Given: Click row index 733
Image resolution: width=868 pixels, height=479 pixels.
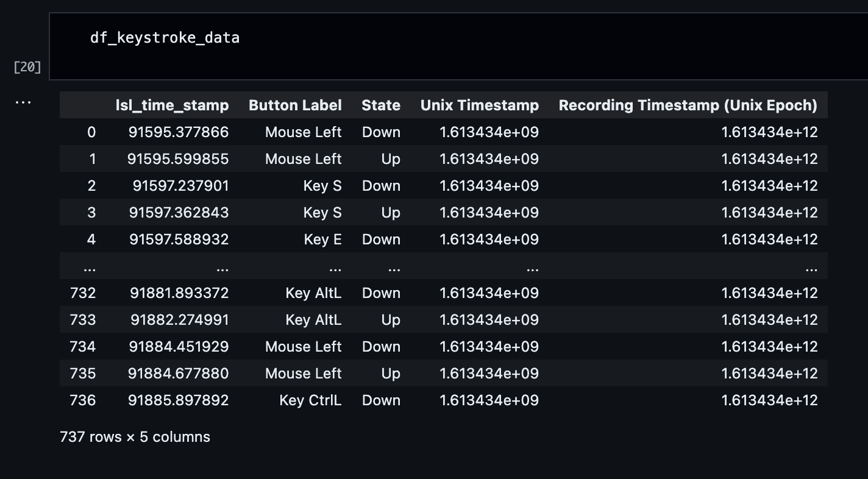Looking at the screenshot, I should [83, 320].
